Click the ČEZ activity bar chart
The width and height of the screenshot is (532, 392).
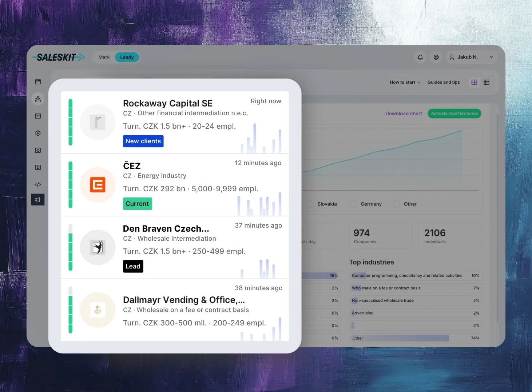tap(259, 204)
